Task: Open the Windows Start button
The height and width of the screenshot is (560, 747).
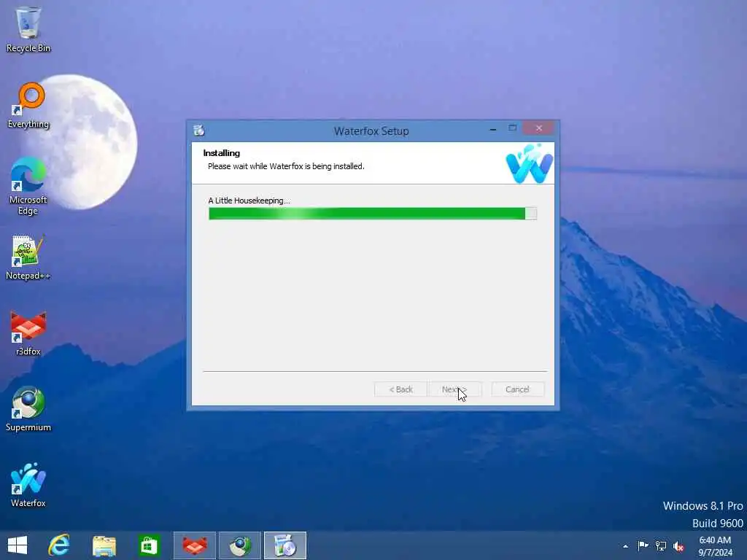Action: click(x=18, y=545)
